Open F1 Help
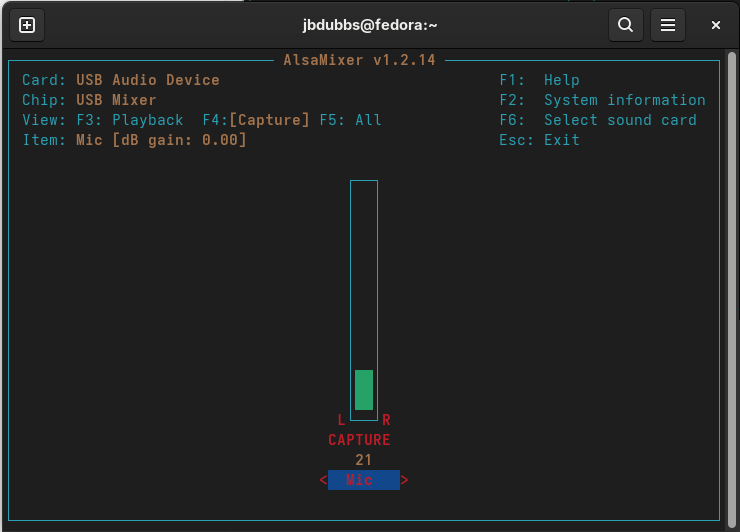Image resolution: width=740 pixels, height=532 pixels. coord(540,80)
